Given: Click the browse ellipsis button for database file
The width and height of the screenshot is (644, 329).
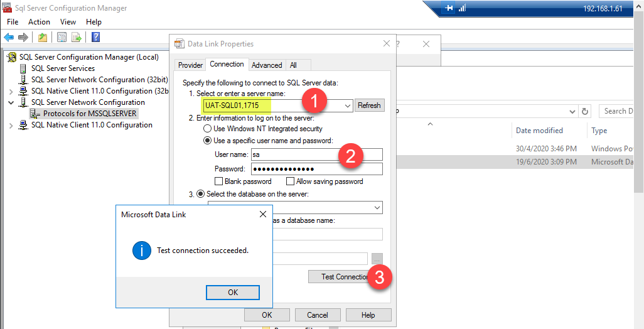Looking at the screenshot, I should (x=377, y=259).
